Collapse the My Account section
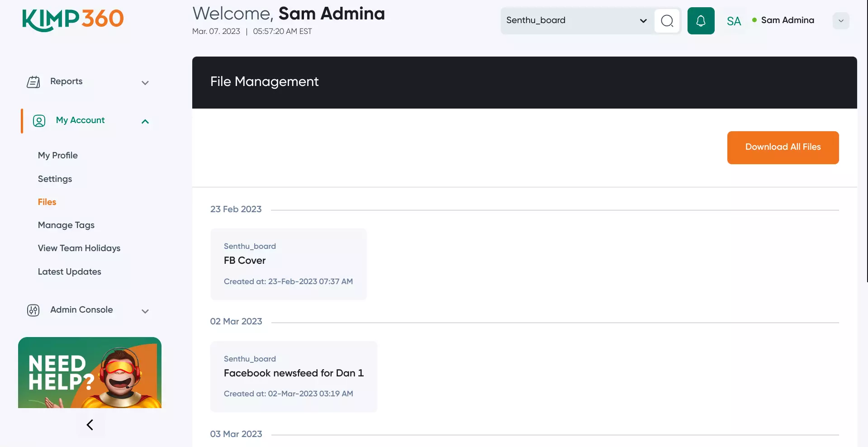This screenshot has height=447, width=868. tap(145, 121)
